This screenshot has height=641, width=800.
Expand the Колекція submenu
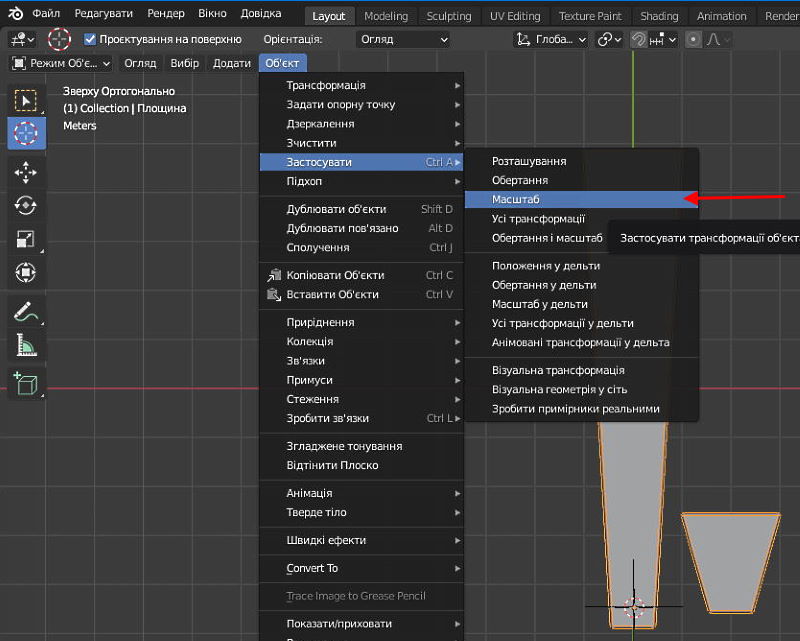click(362, 341)
